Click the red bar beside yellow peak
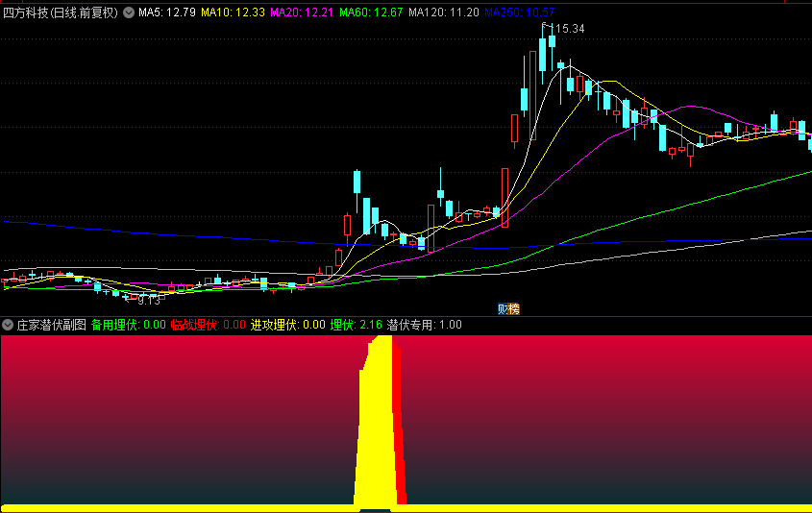This screenshot has width=812, height=513. [x=399, y=425]
